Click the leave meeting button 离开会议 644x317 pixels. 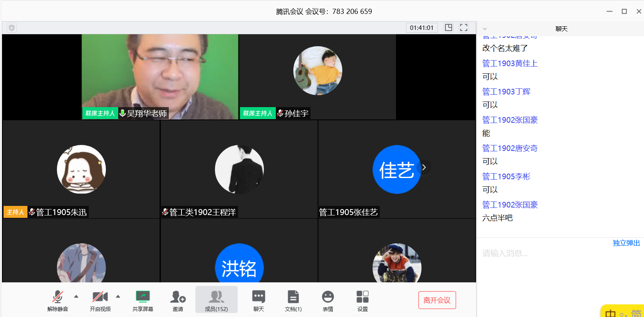click(437, 300)
